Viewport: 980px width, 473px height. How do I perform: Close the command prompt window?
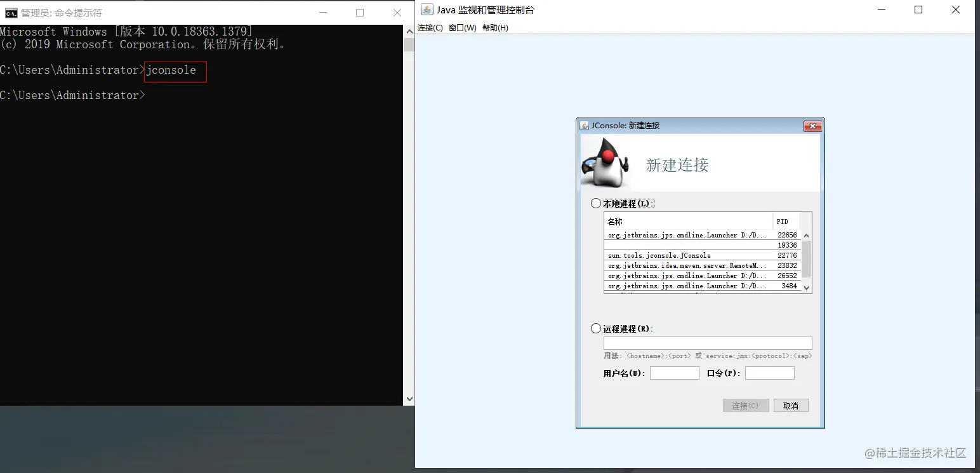pyautogui.click(x=397, y=13)
